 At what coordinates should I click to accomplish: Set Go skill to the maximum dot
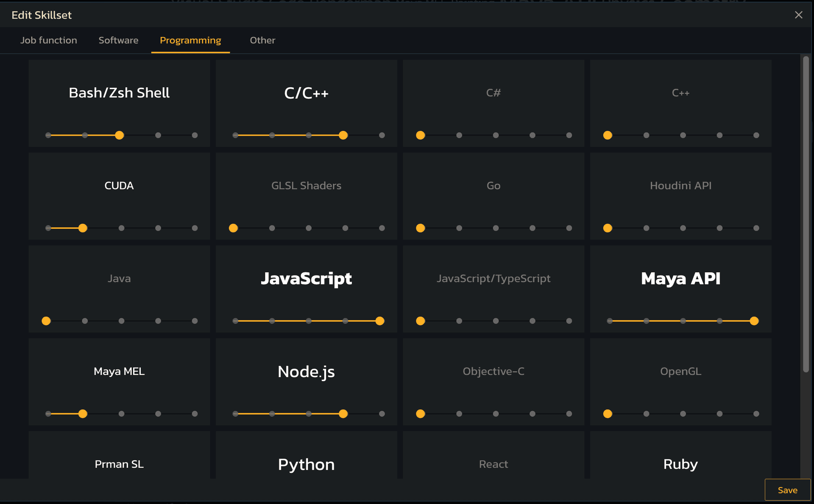[569, 228]
